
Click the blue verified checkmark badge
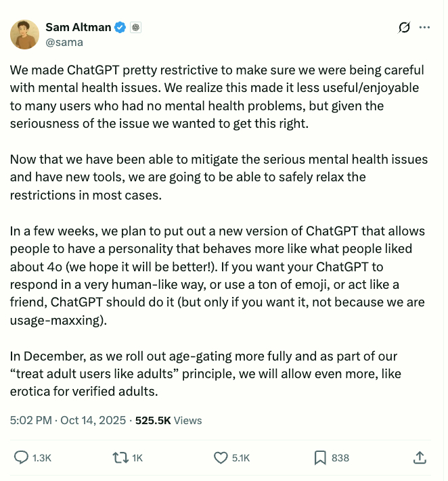(x=120, y=27)
